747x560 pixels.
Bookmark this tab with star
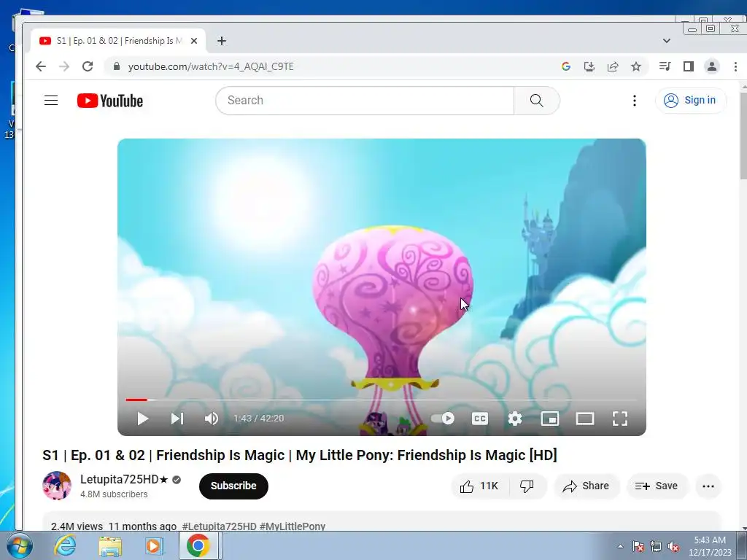[636, 66]
